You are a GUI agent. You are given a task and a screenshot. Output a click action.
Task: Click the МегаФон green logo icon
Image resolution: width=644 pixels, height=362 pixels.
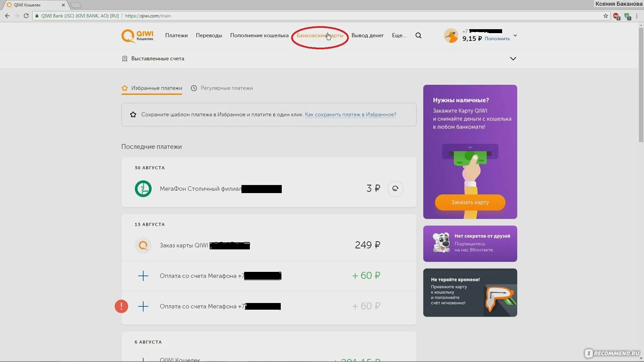(143, 189)
